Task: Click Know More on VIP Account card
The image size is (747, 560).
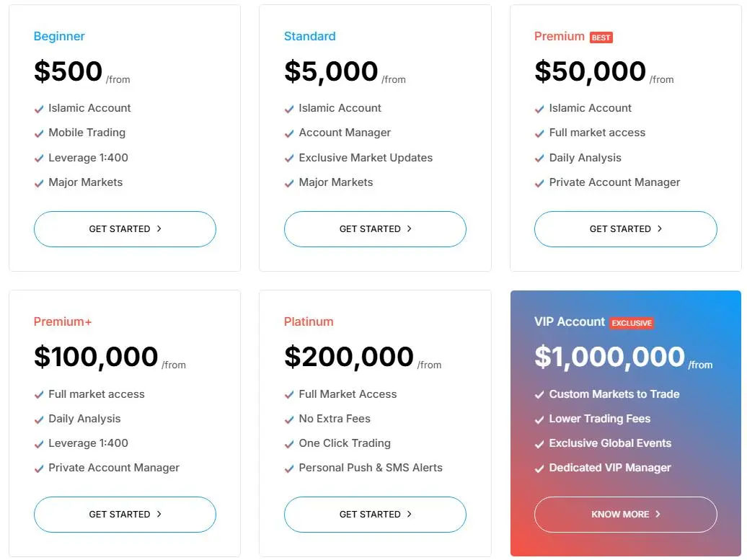Action: coord(626,515)
